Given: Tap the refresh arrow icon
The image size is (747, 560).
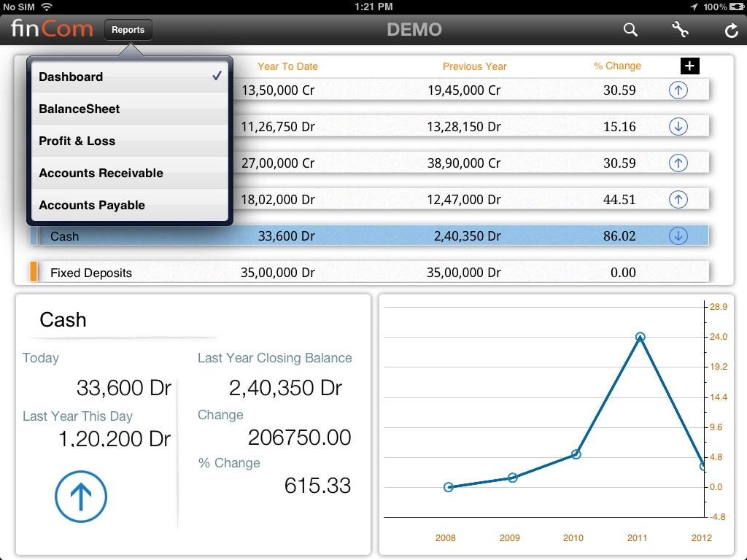Looking at the screenshot, I should [731, 30].
